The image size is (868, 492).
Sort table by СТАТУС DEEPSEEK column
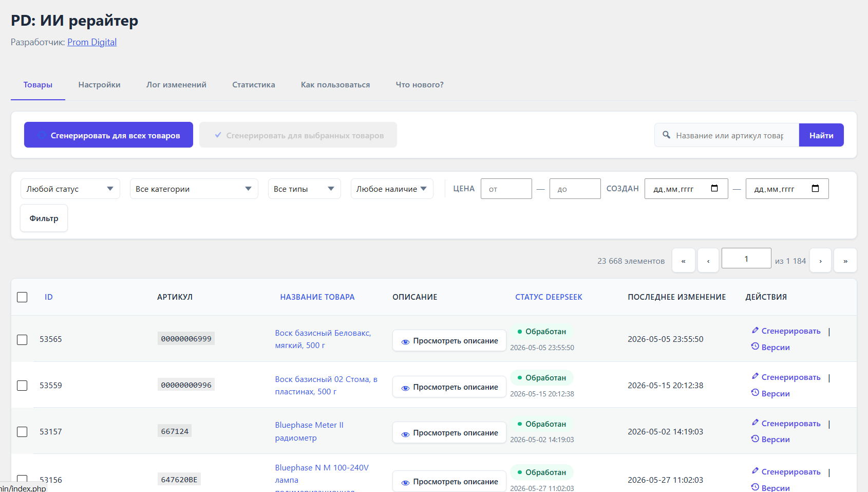[549, 297]
